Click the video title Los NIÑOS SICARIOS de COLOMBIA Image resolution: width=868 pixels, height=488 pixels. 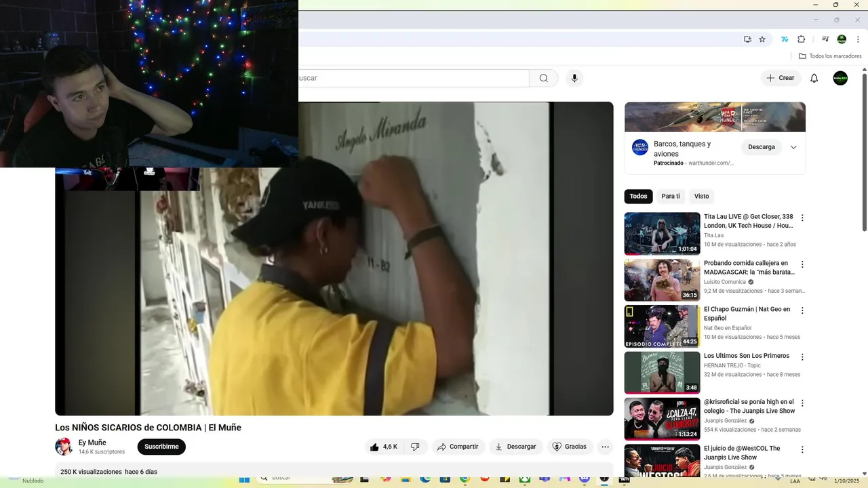pos(148,428)
